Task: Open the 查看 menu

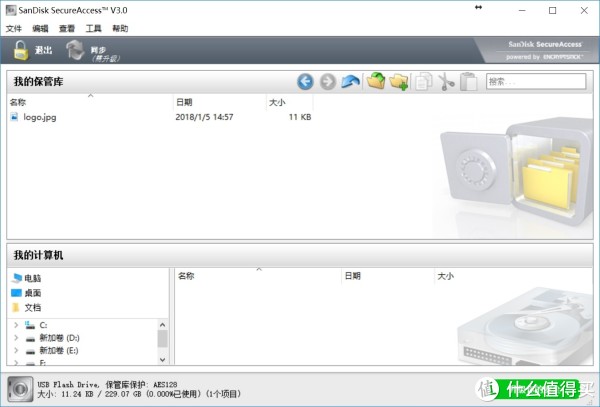Action: point(67,29)
